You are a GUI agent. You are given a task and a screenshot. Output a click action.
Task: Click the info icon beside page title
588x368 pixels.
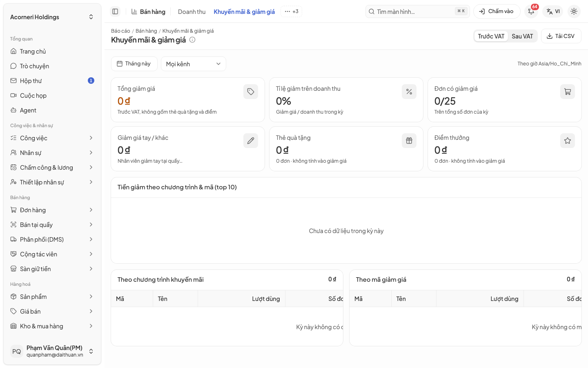192,40
